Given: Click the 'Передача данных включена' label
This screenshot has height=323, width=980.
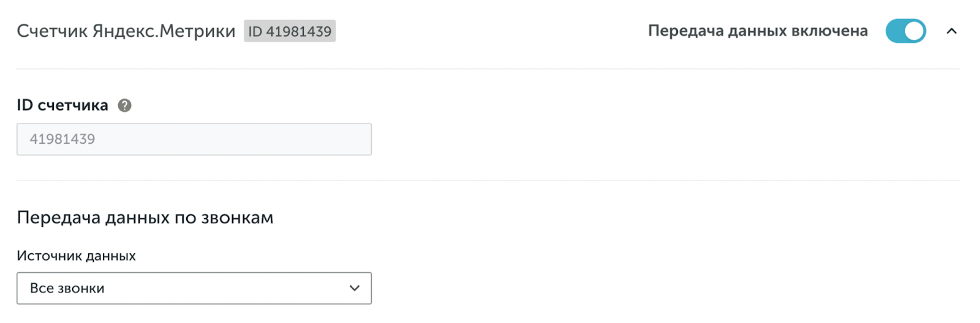Looking at the screenshot, I should pyautogui.click(x=758, y=31).
